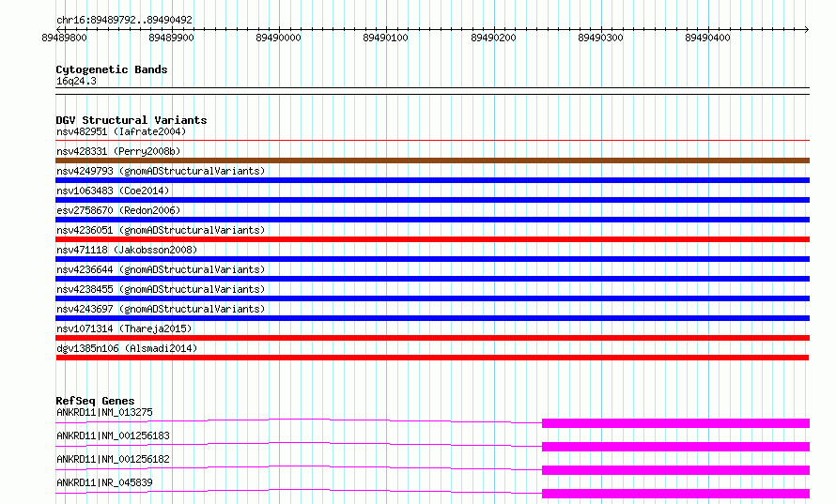Image resolution: width=836 pixels, height=504 pixels.
Task: Click the Cytogenetic Bands track title
Action: point(112,69)
